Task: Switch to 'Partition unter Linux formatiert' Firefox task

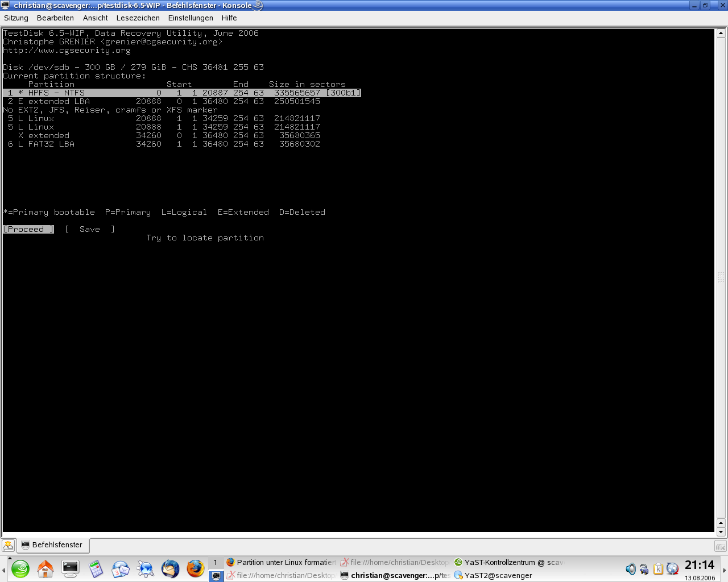Action: [x=281, y=563]
